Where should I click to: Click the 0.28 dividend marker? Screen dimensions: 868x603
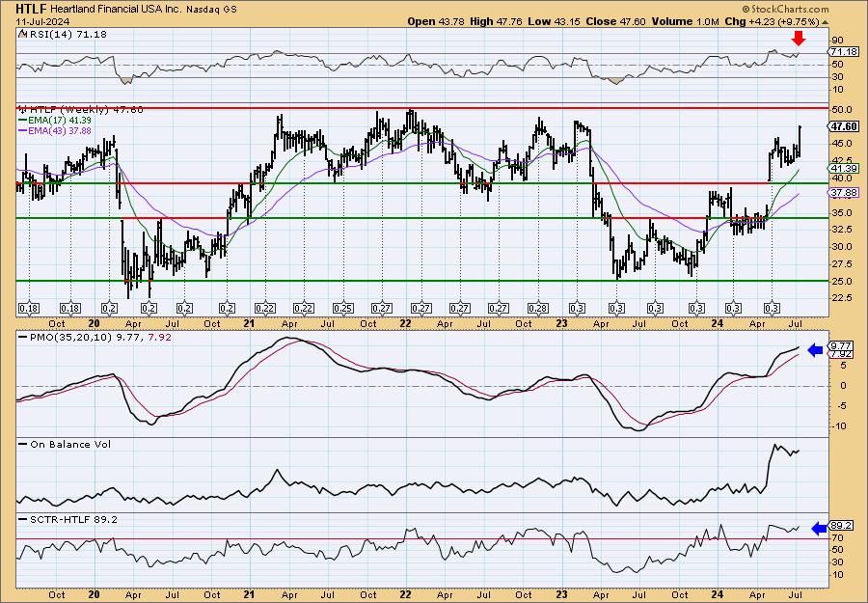click(x=538, y=309)
